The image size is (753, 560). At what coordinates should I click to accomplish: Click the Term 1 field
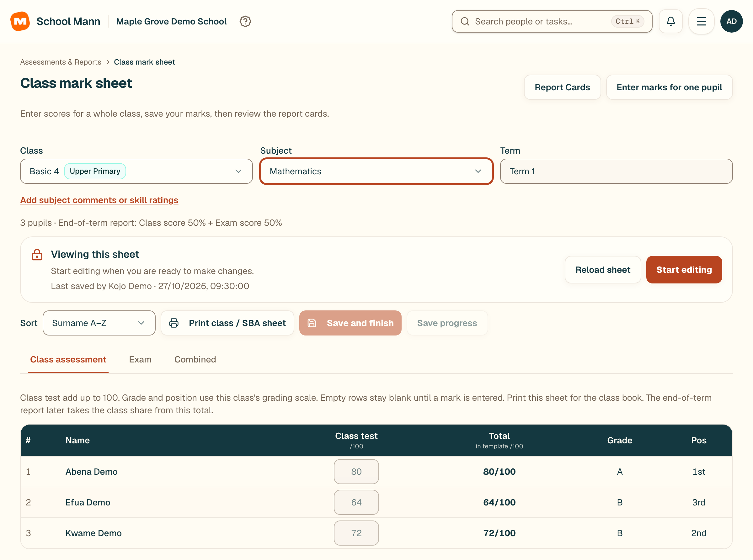616,171
